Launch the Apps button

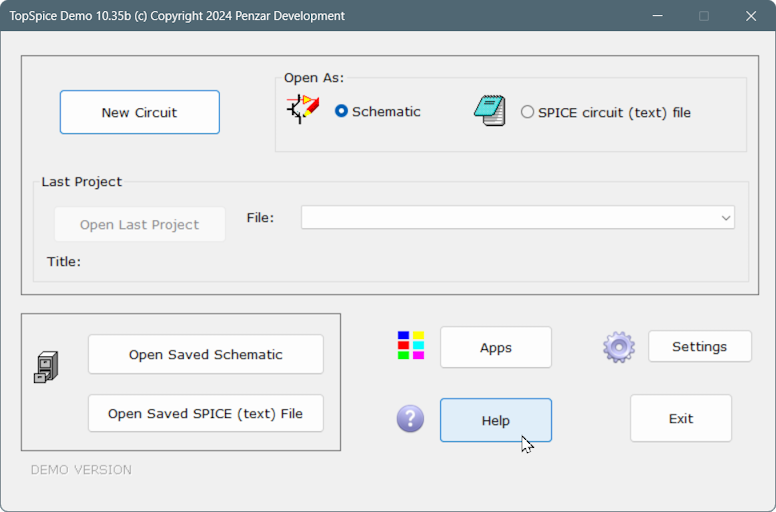click(496, 347)
